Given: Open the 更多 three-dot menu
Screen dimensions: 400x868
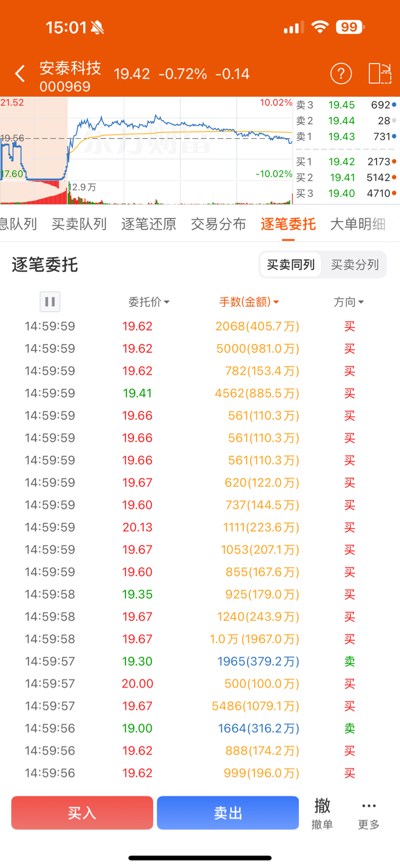Looking at the screenshot, I should point(369,813).
